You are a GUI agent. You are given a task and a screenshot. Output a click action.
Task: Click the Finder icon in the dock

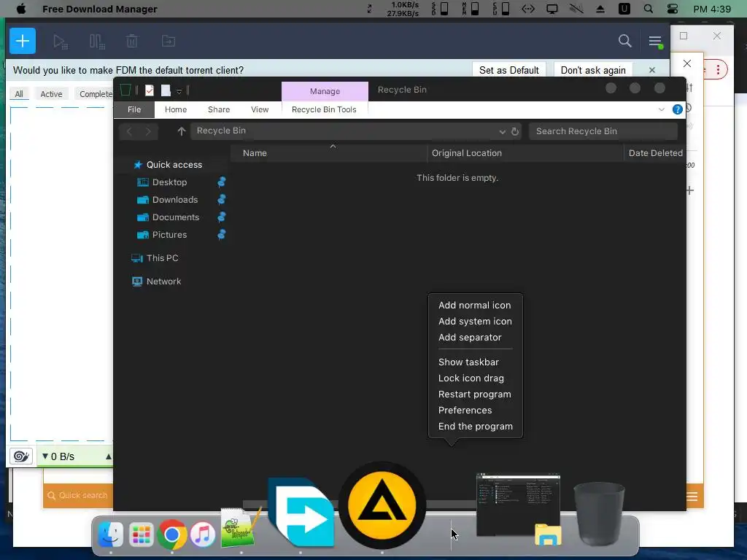[111, 534]
